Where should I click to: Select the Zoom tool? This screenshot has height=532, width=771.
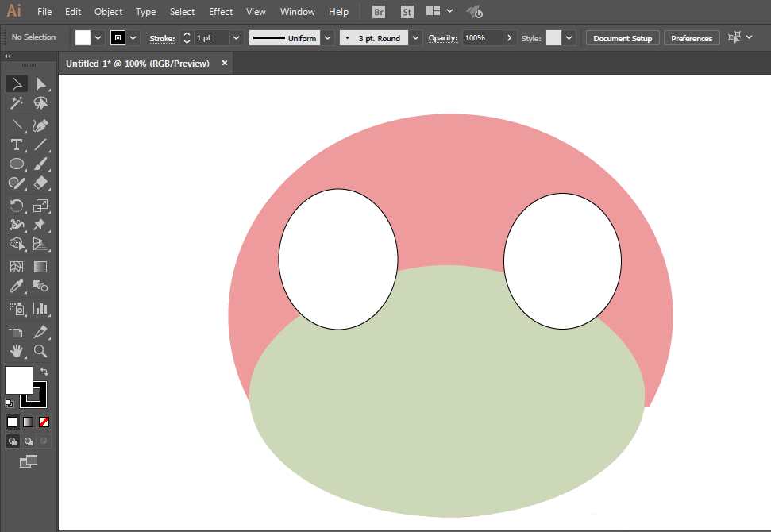click(x=40, y=350)
